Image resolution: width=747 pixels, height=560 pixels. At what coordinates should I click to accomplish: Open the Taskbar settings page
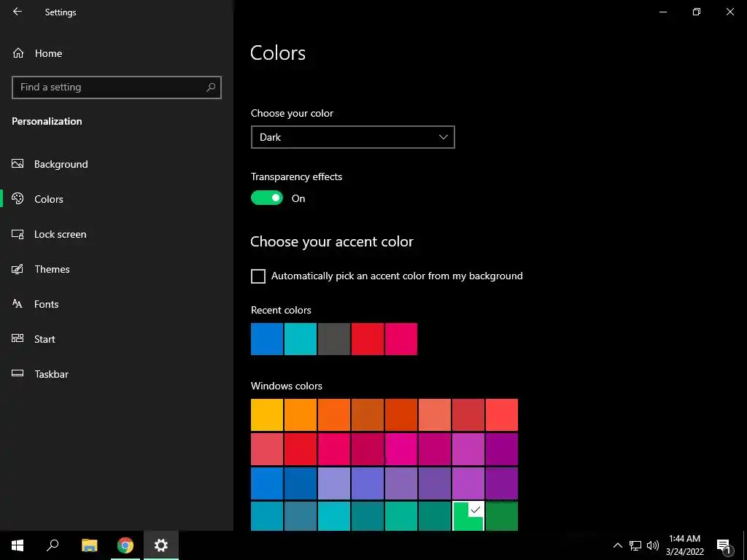point(52,374)
